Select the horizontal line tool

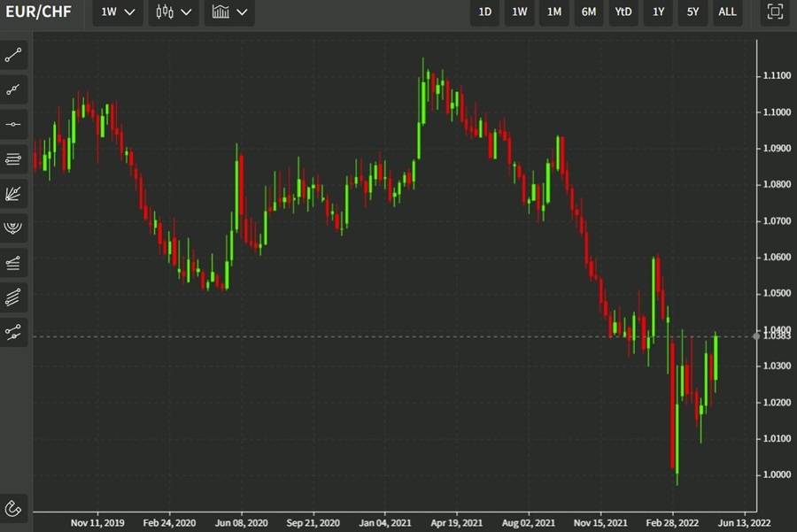coord(13,125)
